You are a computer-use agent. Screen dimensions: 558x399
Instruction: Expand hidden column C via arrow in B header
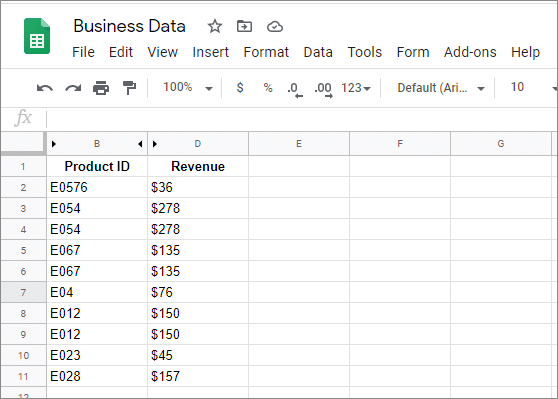pyautogui.click(x=140, y=144)
